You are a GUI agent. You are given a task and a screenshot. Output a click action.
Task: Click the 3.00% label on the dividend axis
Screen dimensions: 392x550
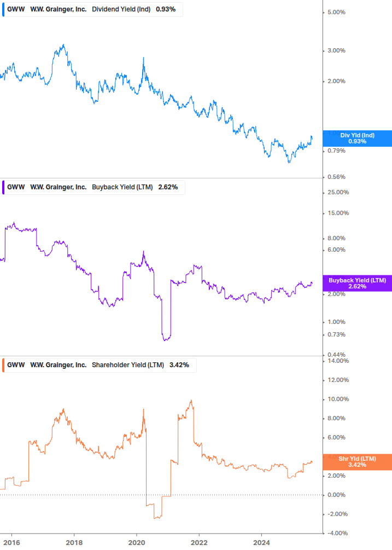(336, 50)
